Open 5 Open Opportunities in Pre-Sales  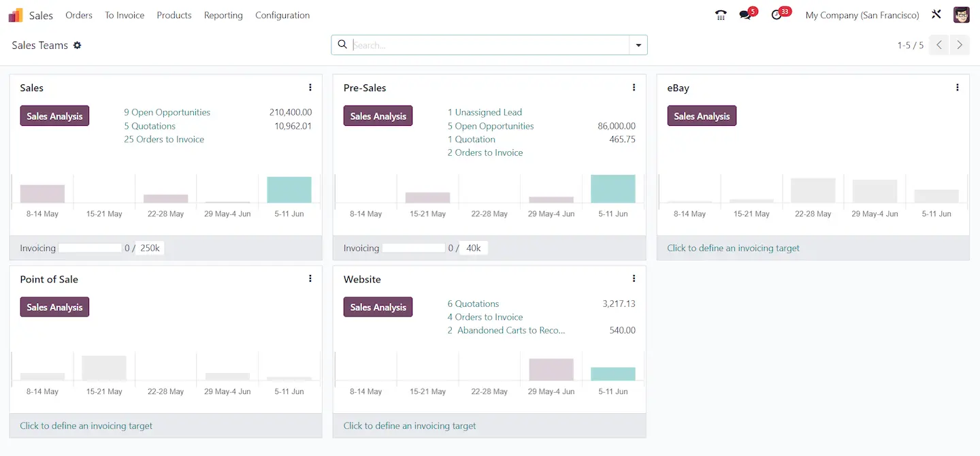(491, 126)
